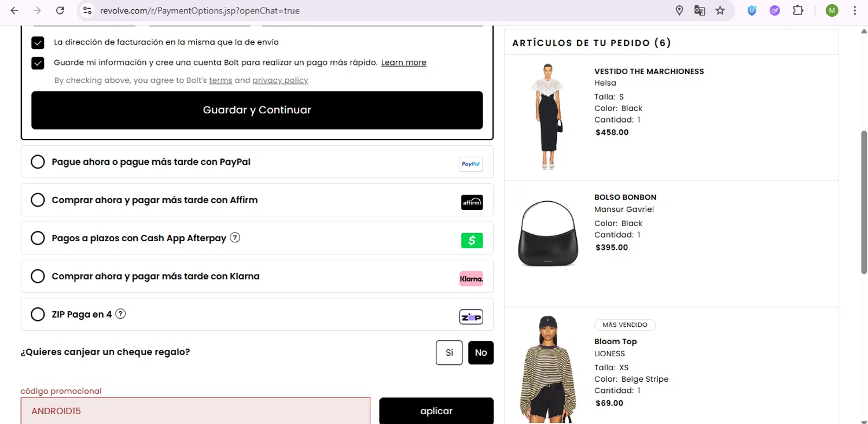This screenshot has height=424, width=868.
Task: Open the Chrome three-dot menu
Action: [x=855, y=10]
